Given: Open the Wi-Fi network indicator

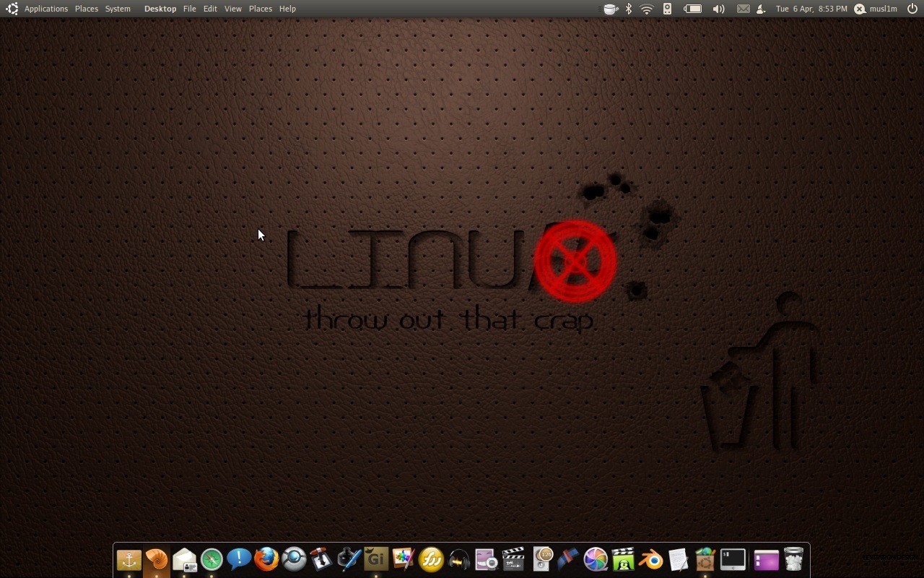Looking at the screenshot, I should pos(647,9).
